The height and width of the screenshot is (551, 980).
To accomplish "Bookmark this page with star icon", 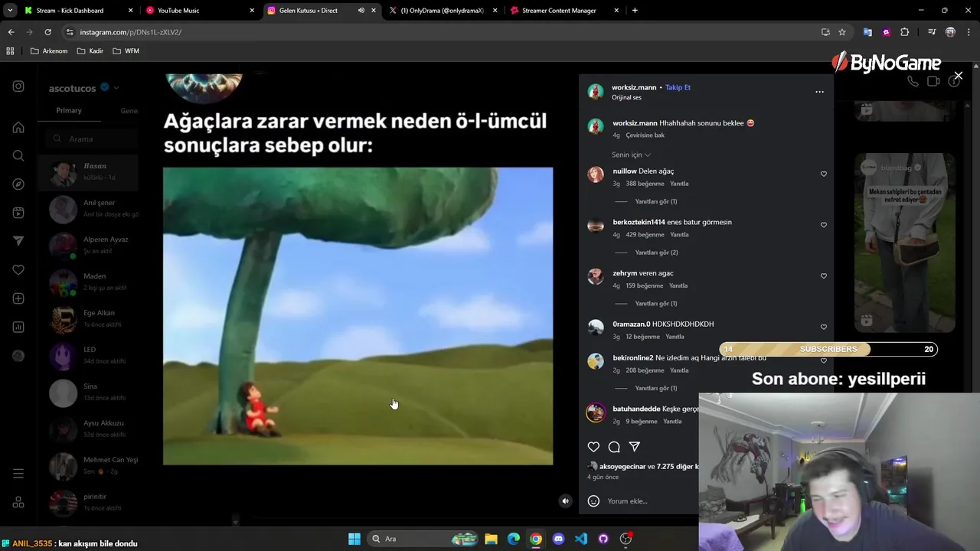I will point(842,32).
